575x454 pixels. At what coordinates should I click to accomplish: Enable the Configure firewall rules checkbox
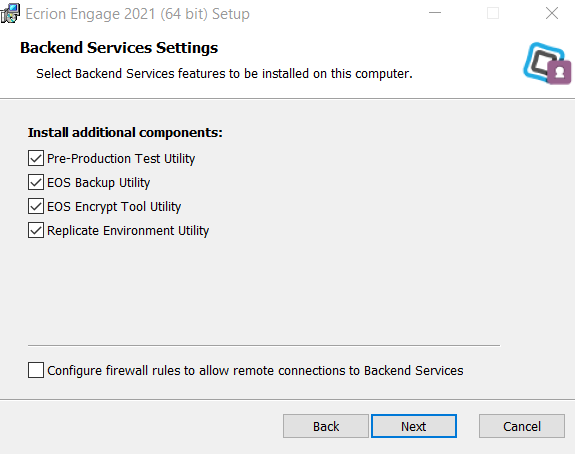click(36, 370)
